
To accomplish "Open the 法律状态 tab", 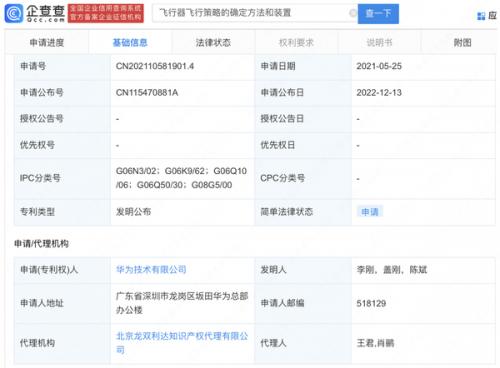I will tap(213, 42).
